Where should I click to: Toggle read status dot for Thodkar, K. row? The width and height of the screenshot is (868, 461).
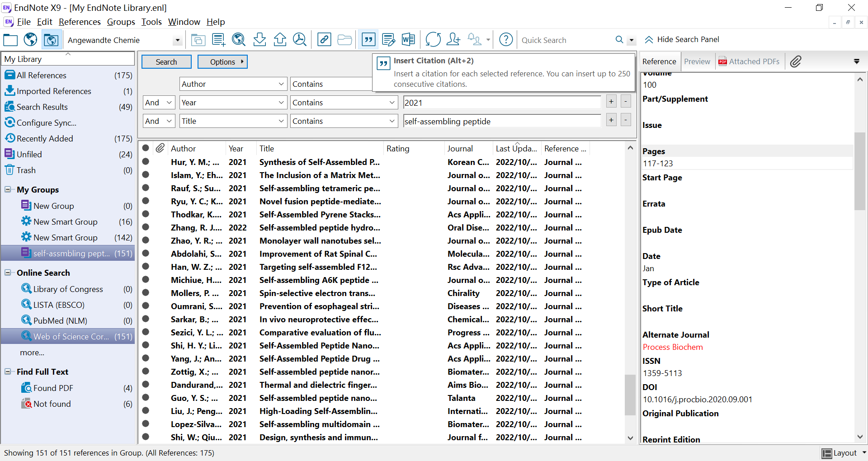coord(146,214)
